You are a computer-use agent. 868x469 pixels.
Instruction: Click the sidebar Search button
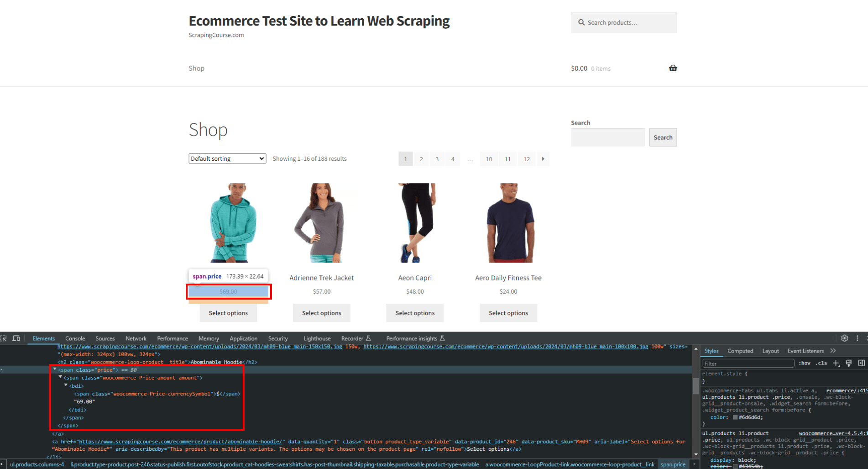(663, 137)
